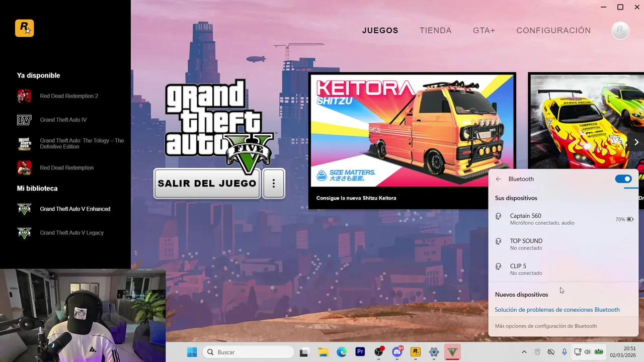Screen dimensions: 644x362
Task: Click the Buscar taskbar search box
Action: 249,352
